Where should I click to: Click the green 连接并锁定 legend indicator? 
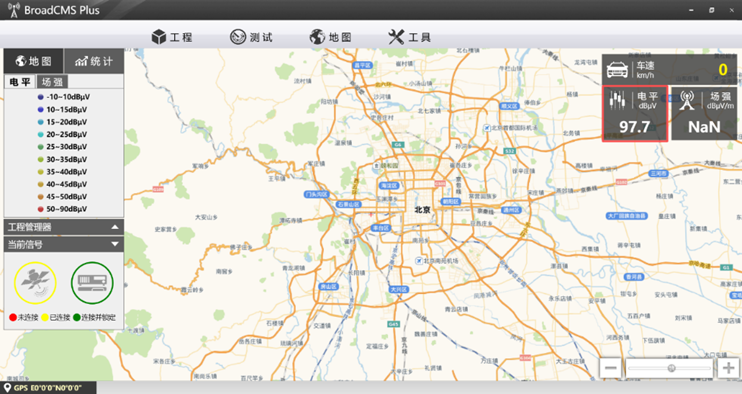tap(77, 317)
